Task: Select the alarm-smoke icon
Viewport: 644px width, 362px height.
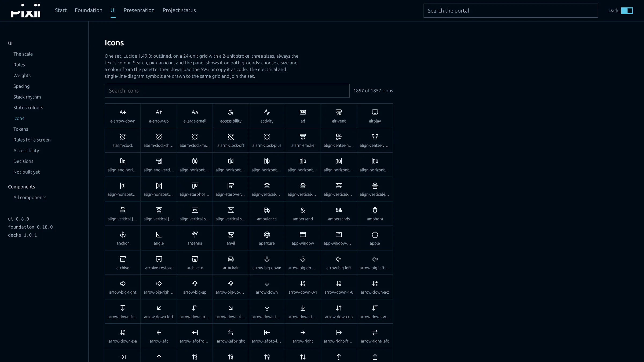Action: pos(303,140)
